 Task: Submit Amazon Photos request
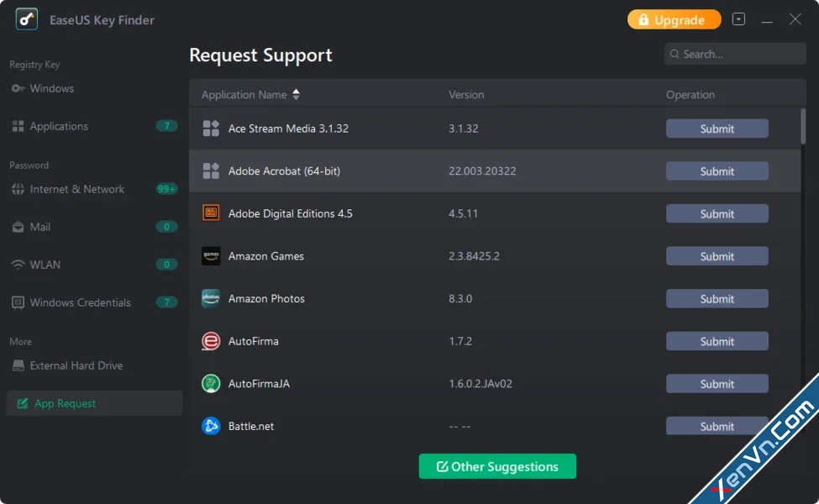pos(717,299)
